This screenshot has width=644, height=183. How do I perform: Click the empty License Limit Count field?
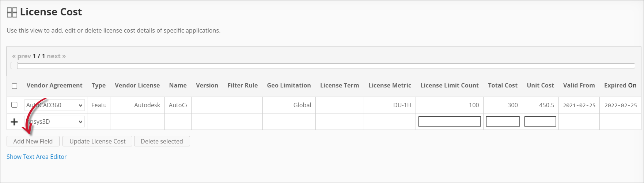(449, 122)
